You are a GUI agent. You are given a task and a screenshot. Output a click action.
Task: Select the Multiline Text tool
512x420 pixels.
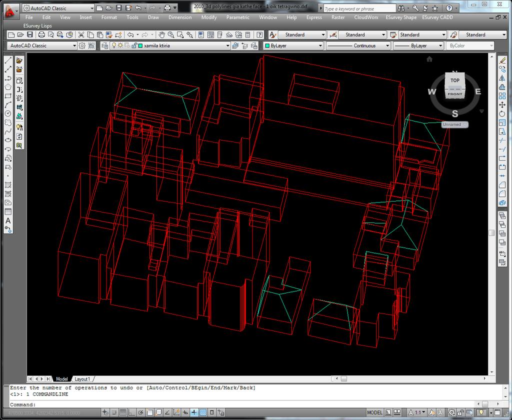[8, 221]
